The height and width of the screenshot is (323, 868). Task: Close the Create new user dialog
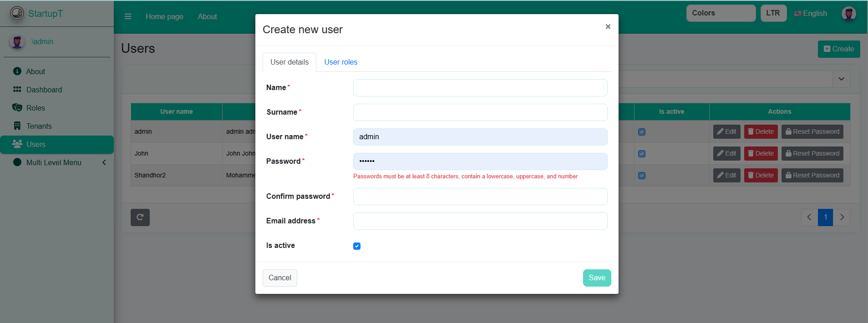coord(608,27)
